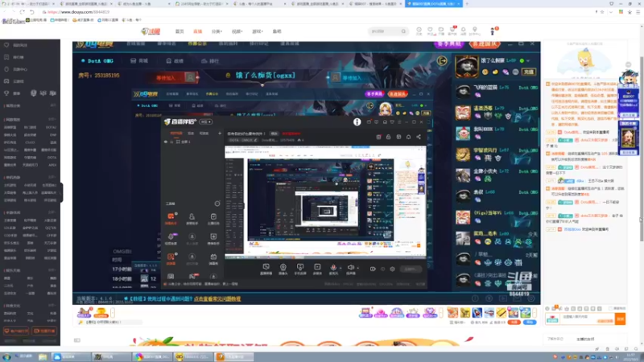Click the left red 等待加入 slot button
This screenshot has width=644, height=362.
point(175,77)
